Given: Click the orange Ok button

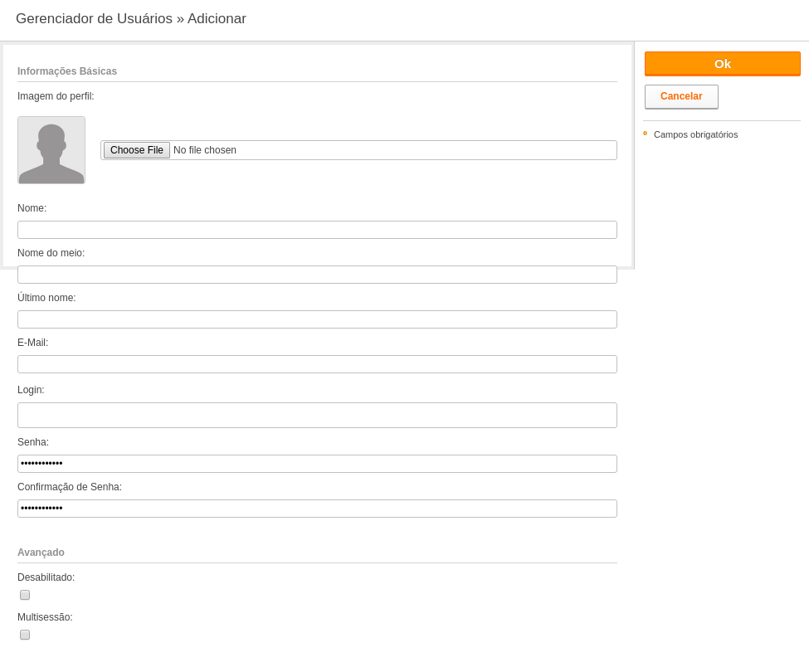Looking at the screenshot, I should tap(723, 64).
